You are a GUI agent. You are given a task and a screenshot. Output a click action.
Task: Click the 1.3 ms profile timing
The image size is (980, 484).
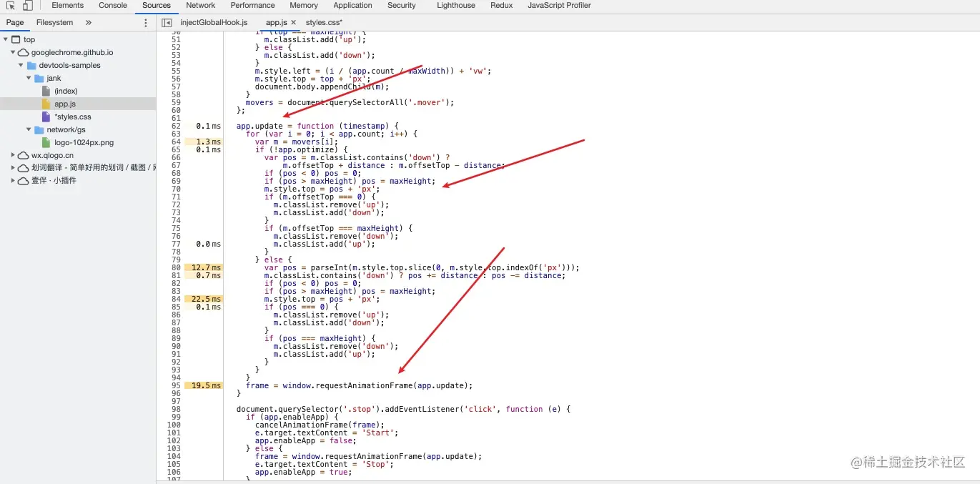pyautogui.click(x=204, y=142)
